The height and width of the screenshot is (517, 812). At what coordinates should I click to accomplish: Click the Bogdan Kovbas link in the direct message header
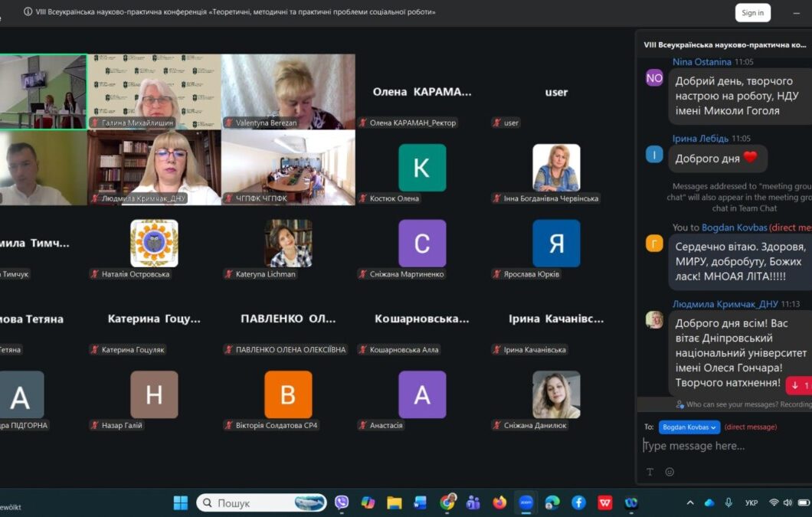[735, 227]
